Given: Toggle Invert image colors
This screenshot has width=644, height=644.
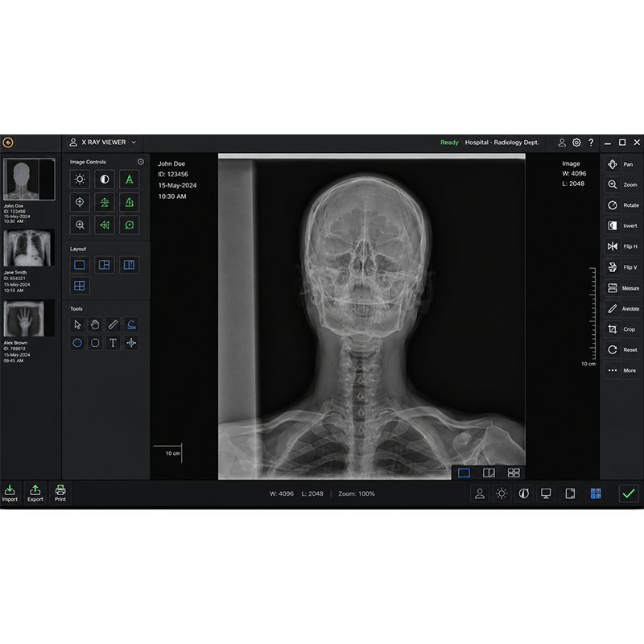Looking at the screenshot, I should point(621,226).
